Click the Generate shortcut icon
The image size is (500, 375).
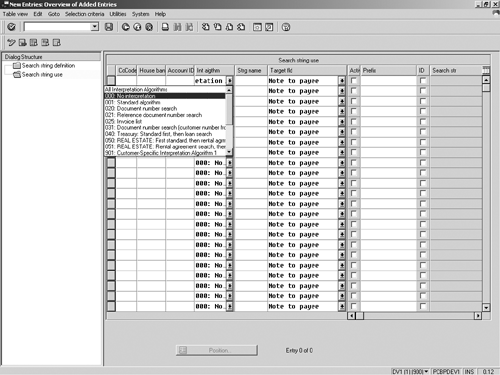269,27
